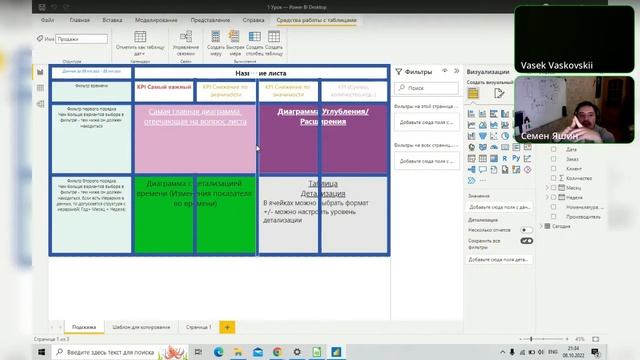Viewport: 640px width, 360px height.
Task: Open the Вставка ribbon tab
Action: click(x=112, y=20)
